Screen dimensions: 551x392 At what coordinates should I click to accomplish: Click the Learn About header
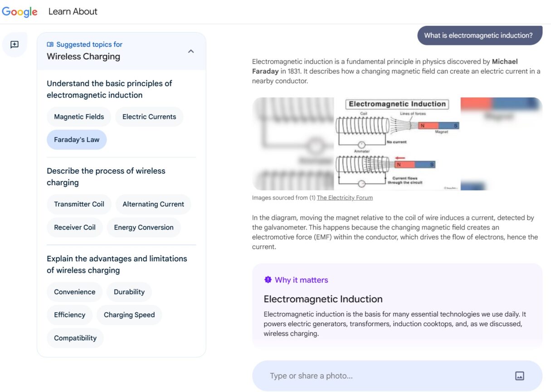point(73,11)
